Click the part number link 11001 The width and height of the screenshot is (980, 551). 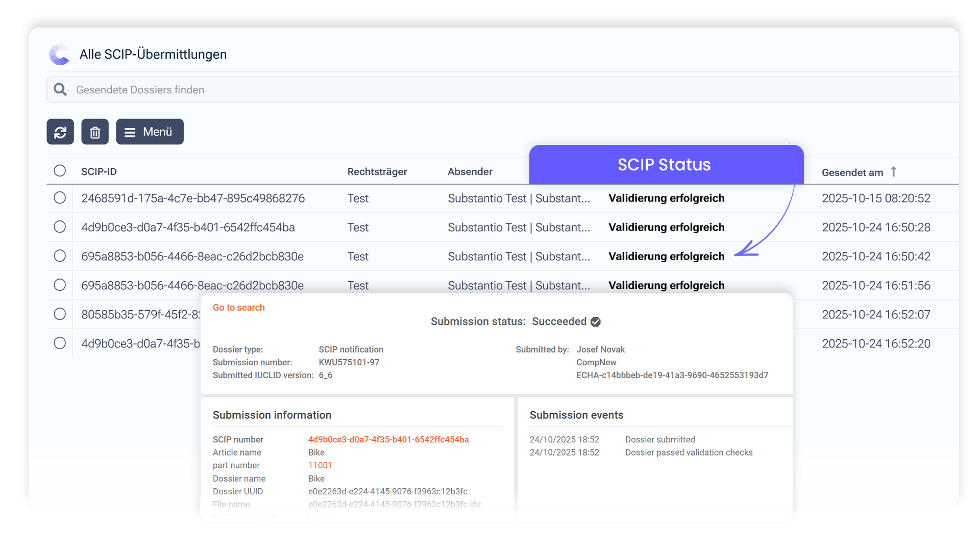[320, 465]
